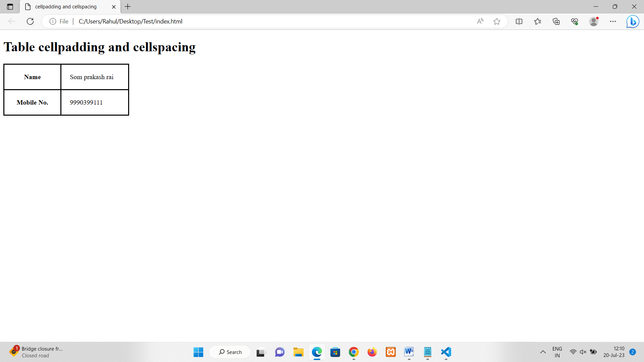Open a new tab with plus button
Viewport: 644px width, 362px height.
[128, 7]
